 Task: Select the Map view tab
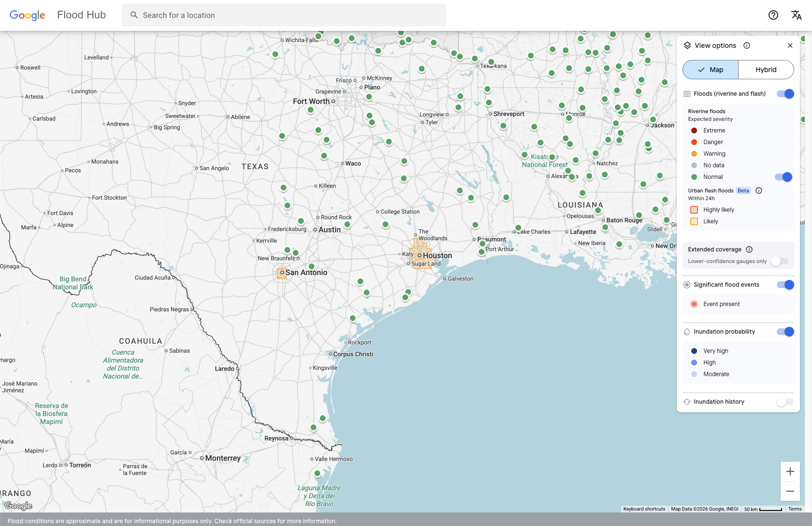point(711,70)
